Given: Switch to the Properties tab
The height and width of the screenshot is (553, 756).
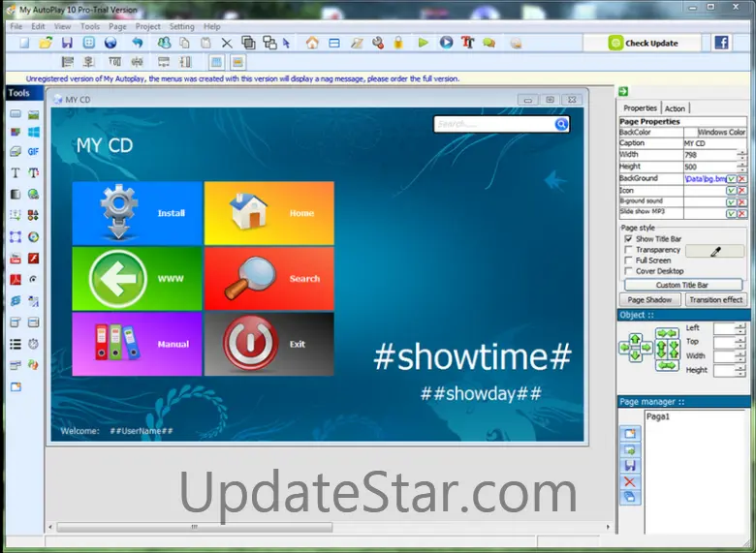Looking at the screenshot, I should (640, 108).
